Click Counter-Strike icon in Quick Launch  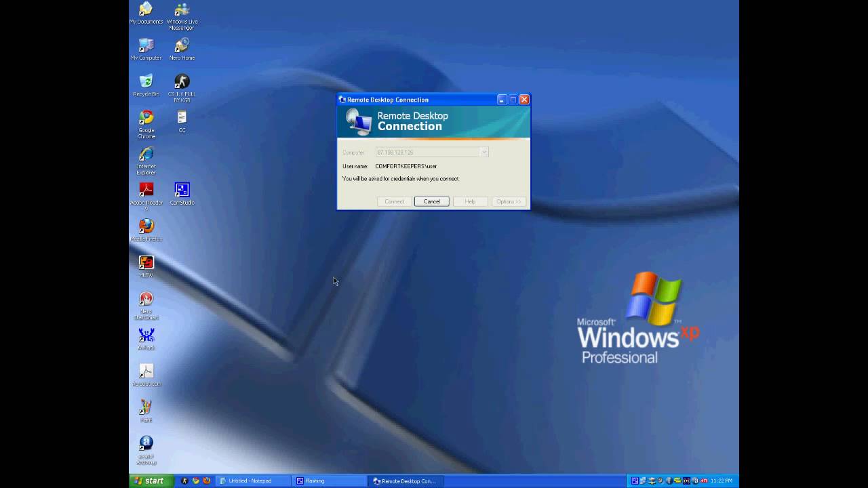pyautogui.click(x=184, y=481)
